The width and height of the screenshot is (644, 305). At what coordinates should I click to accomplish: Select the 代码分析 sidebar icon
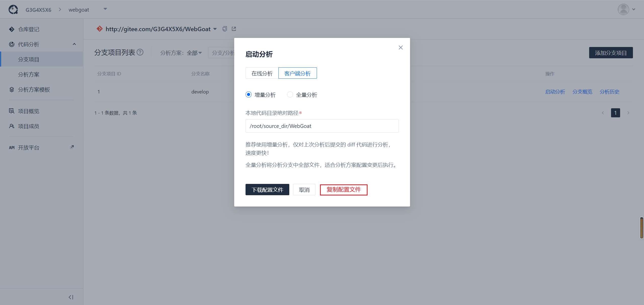[12, 44]
